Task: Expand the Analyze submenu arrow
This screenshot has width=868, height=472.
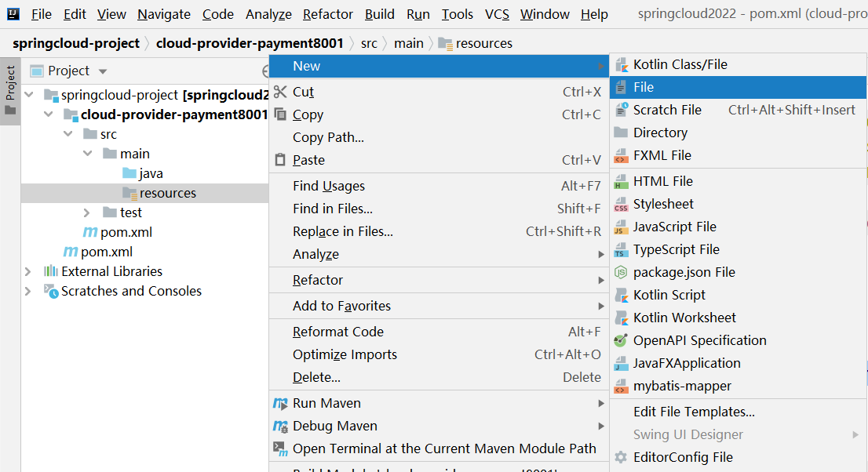Action: tap(601, 255)
